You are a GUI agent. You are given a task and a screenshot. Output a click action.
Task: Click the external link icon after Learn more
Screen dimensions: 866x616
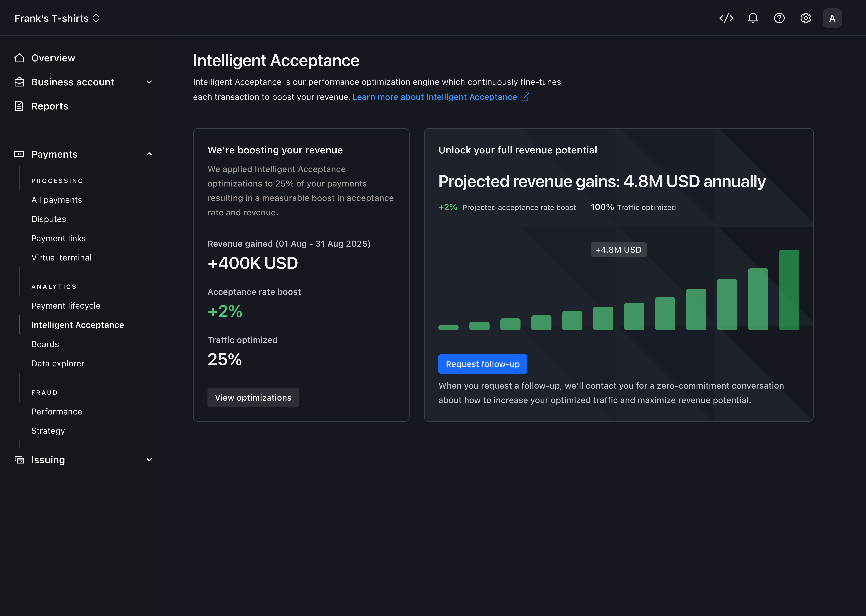[x=525, y=97]
